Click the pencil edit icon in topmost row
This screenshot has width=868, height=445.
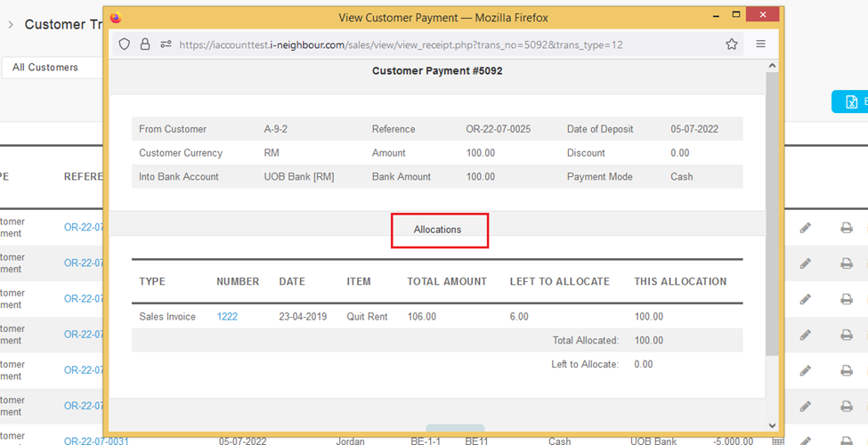pos(805,228)
